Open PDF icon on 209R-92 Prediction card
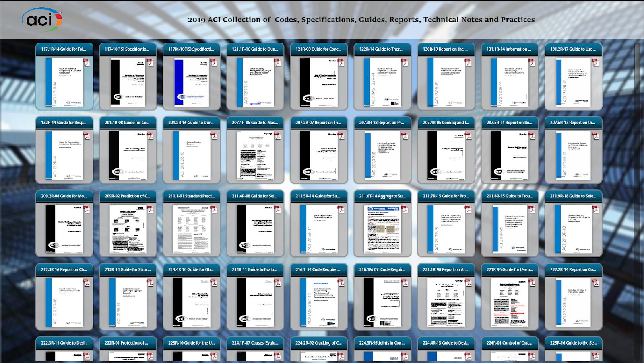Viewport: 644px width, 363px height. 150,209
